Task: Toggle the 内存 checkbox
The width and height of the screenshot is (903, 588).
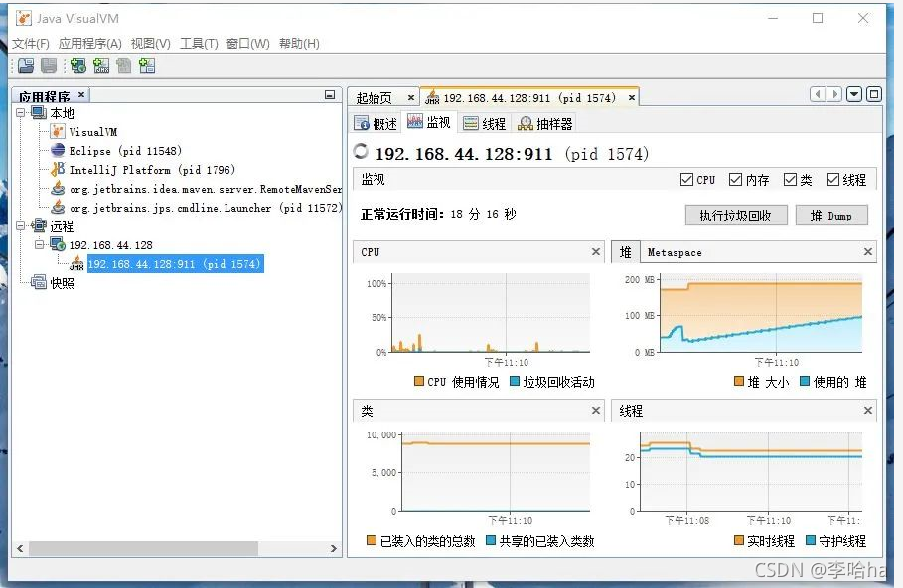Action: tap(735, 179)
